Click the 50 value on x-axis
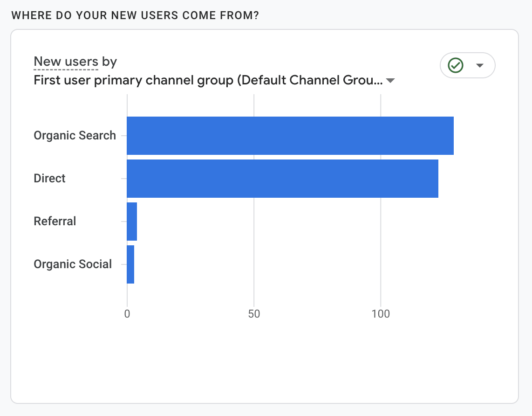This screenshot has width=532, height=416. coord(254,314)
